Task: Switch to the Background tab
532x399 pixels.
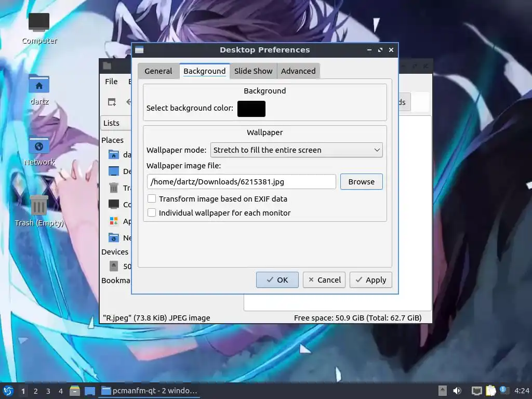Action: coord(205,71)
